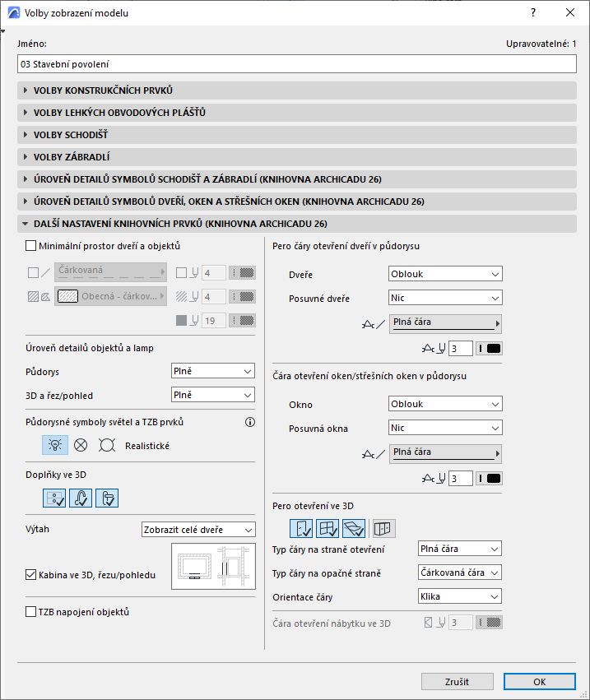Viewport: 590px width, 700px height.
Task: Select the third lamp symbol icon
Action: click(x=107, y=445)
